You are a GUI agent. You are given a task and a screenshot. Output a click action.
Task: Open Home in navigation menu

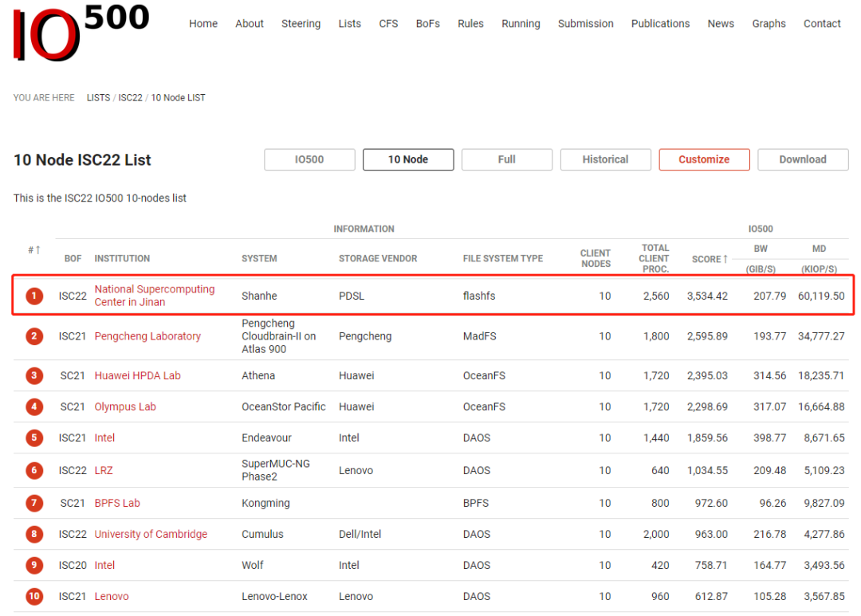pyautogui.click(x=203, y=24)
